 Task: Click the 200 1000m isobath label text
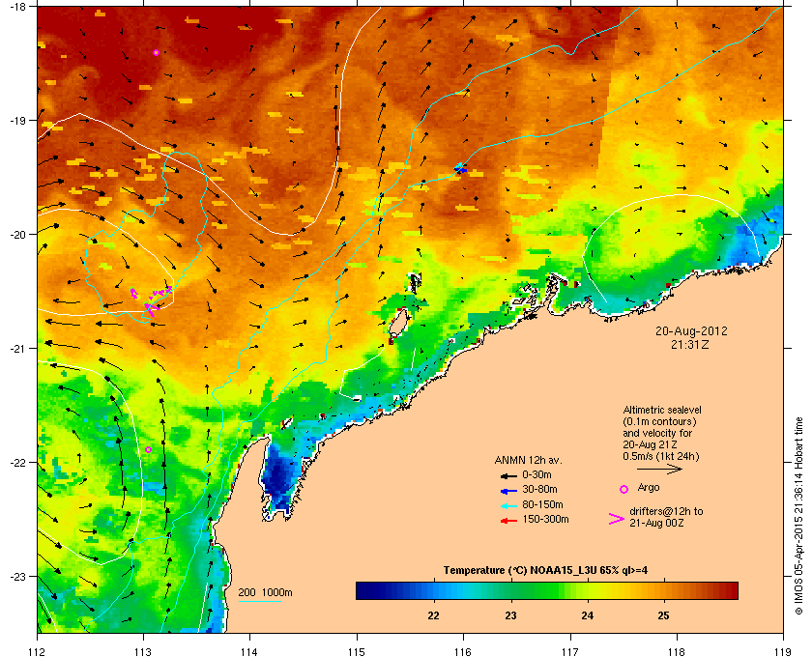click(265, 592)
